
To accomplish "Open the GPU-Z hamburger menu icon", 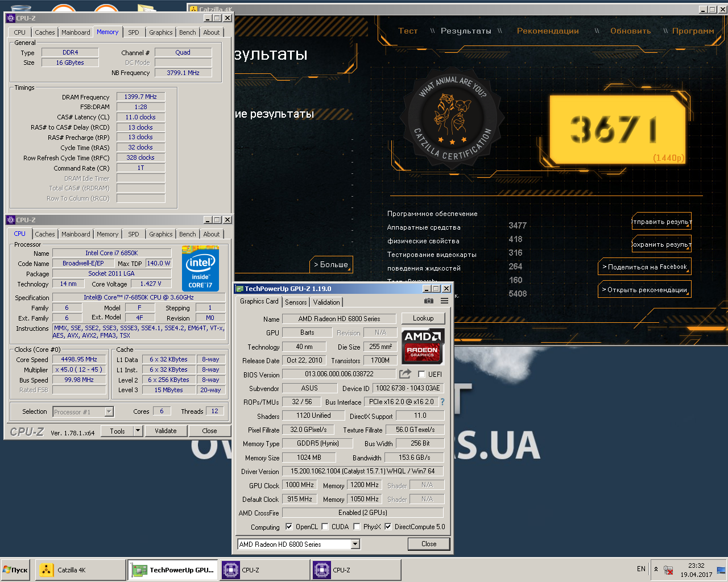I will click(445, 301).
